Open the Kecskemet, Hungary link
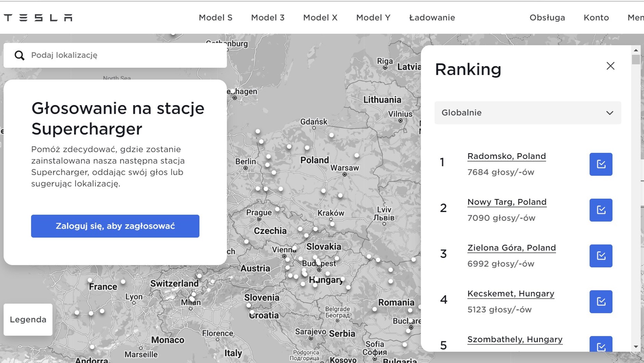 [x=511, y=294]
